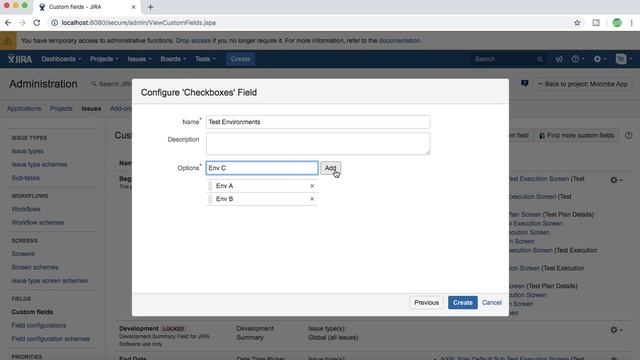
Task: Click the Search JIRA admin field
Action: [111, 84]
